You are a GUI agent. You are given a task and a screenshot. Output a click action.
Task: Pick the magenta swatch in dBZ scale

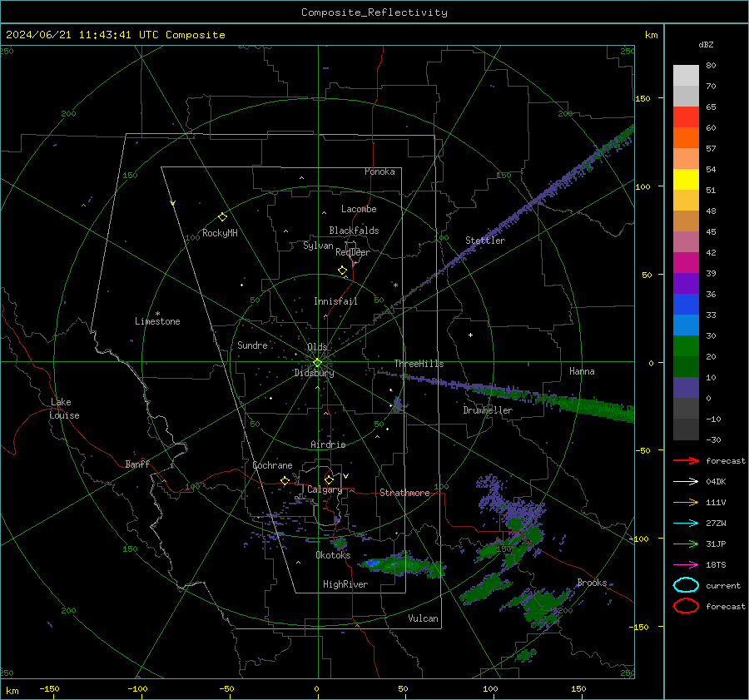coord(686,262)
